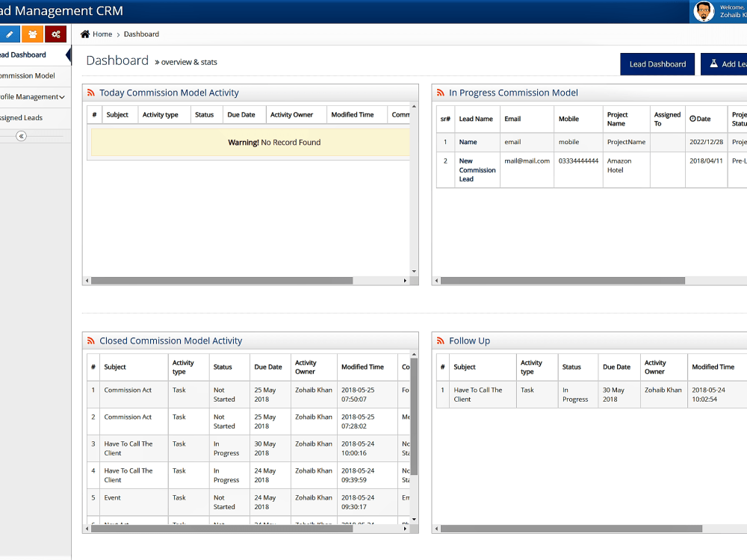The width and height of the screenshot is (747, 560).
Task: Click right arrow of Today Commission horizontal scrollbar
Action: pyautogui.click(x=405, y=281)
